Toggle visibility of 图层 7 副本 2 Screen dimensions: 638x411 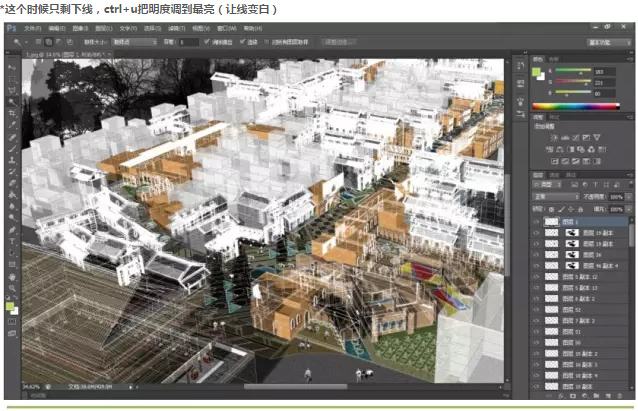[x=536, y=321]
